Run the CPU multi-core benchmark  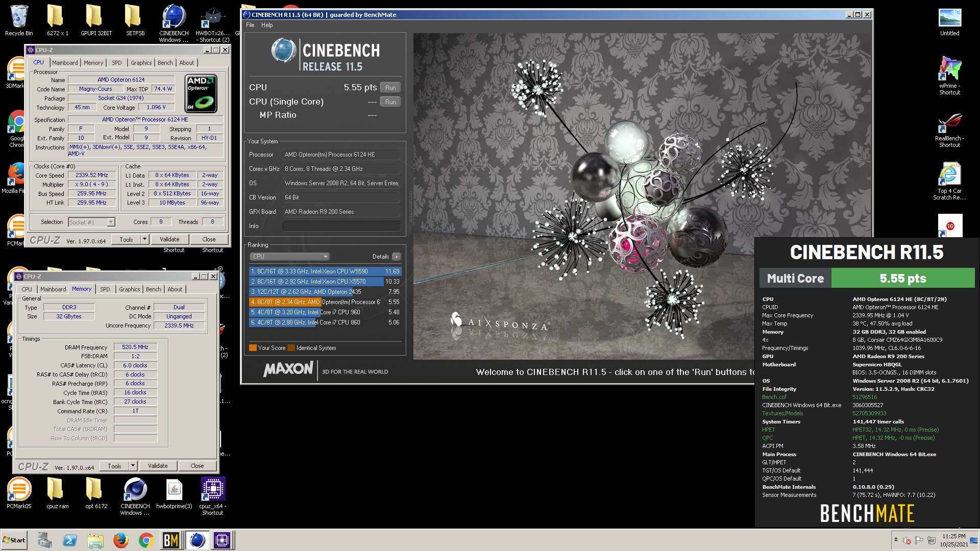tap(390, 87)
